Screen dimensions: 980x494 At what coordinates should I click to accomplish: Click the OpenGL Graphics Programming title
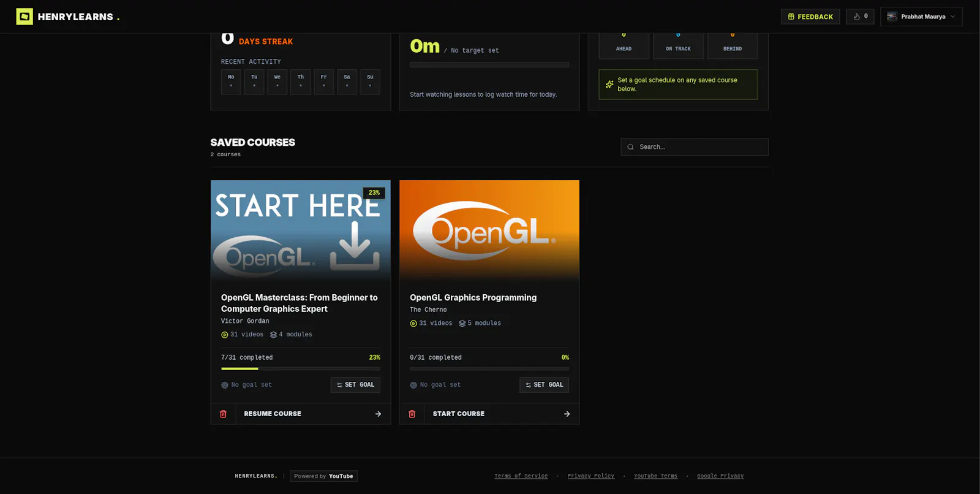473,298
